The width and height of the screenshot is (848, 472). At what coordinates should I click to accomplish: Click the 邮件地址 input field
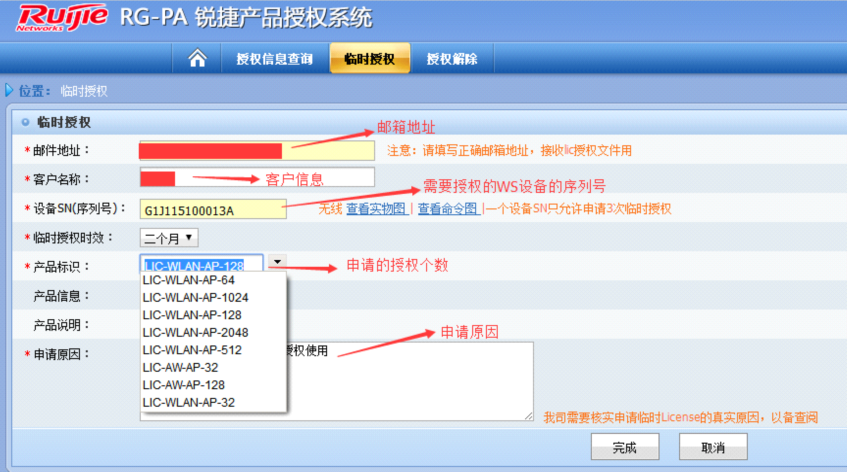[257, 151]
